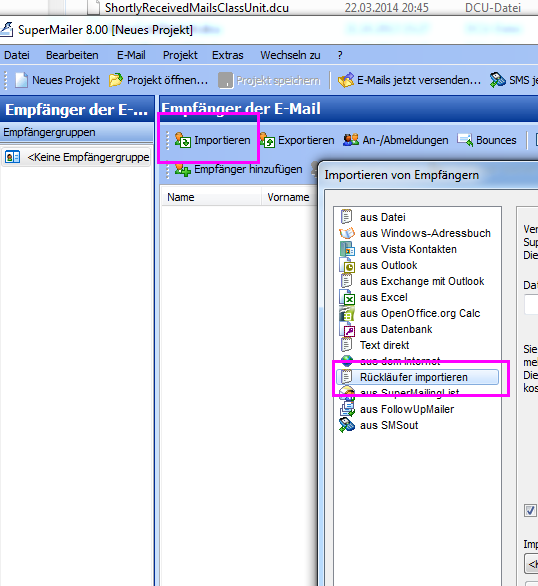This screenshot has width=538, height=586.
Task: Click the SuperMailer application title icon
Action: pos(6,30)
